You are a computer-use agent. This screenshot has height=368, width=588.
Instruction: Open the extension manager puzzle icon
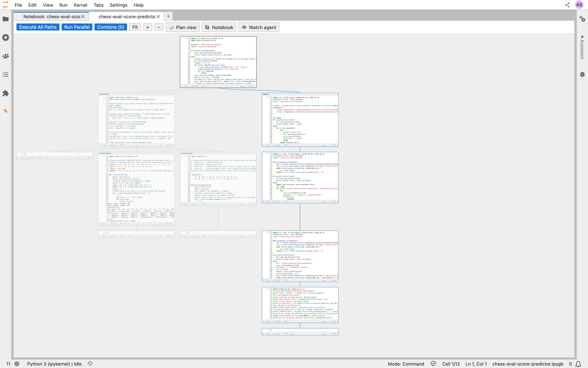(5, 93)
